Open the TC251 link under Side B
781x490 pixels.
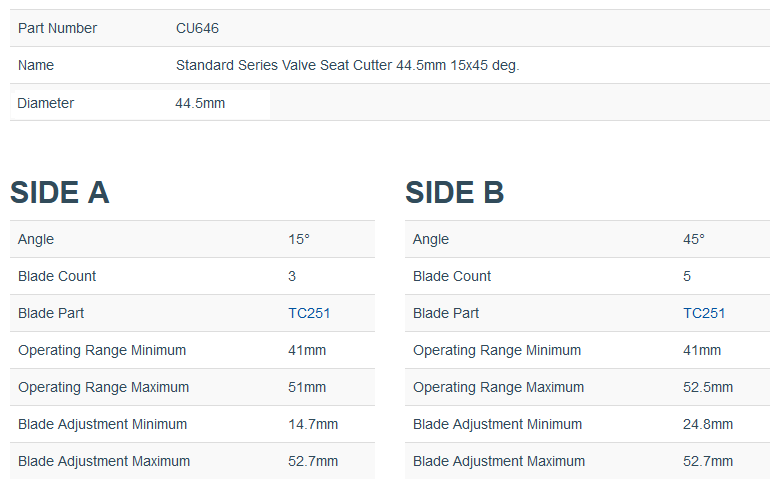click(704, 313)
